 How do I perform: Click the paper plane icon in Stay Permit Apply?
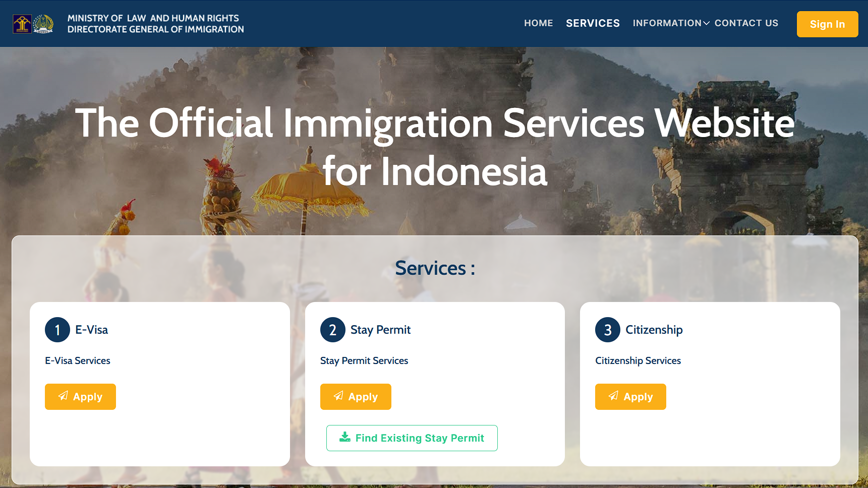pos(338,396)
